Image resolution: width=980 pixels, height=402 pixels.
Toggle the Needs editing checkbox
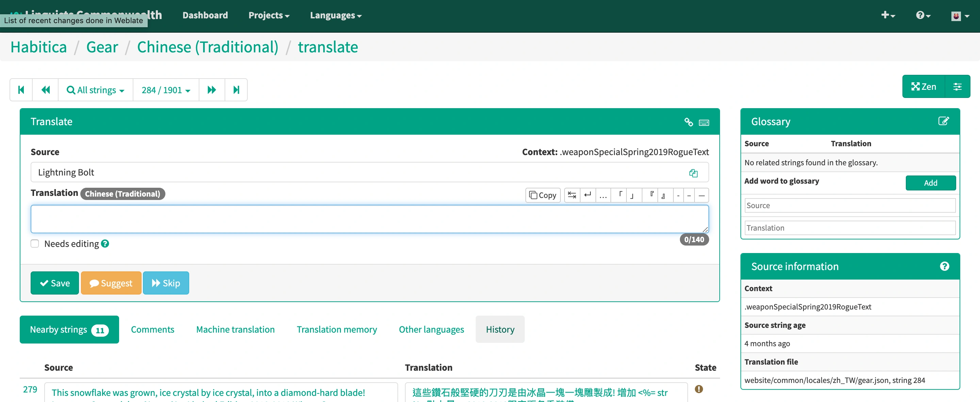[x=35, y=244]
